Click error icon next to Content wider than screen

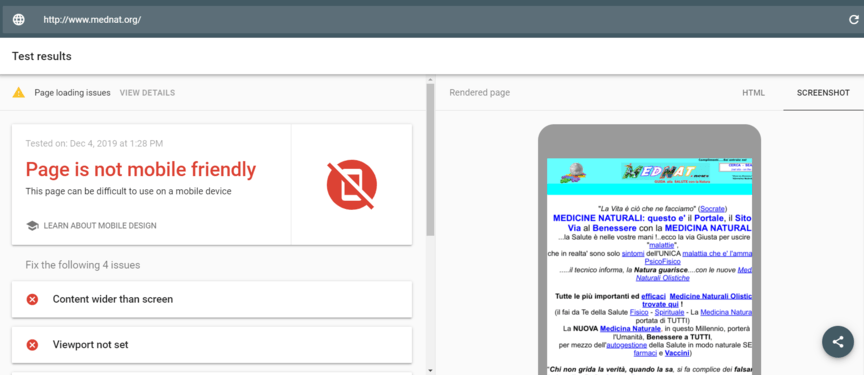point(33,300)
